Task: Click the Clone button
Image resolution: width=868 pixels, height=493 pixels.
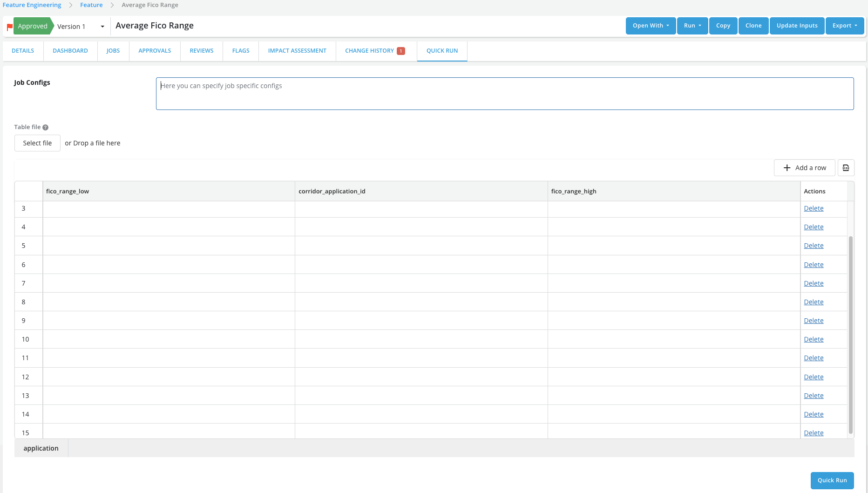Action: coord(753,26)
